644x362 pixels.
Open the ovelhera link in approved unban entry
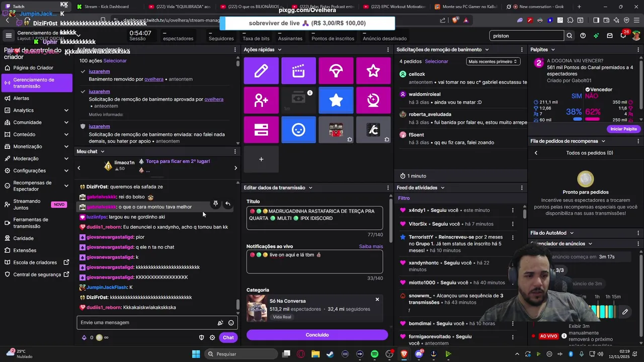[x=214, y=99]
